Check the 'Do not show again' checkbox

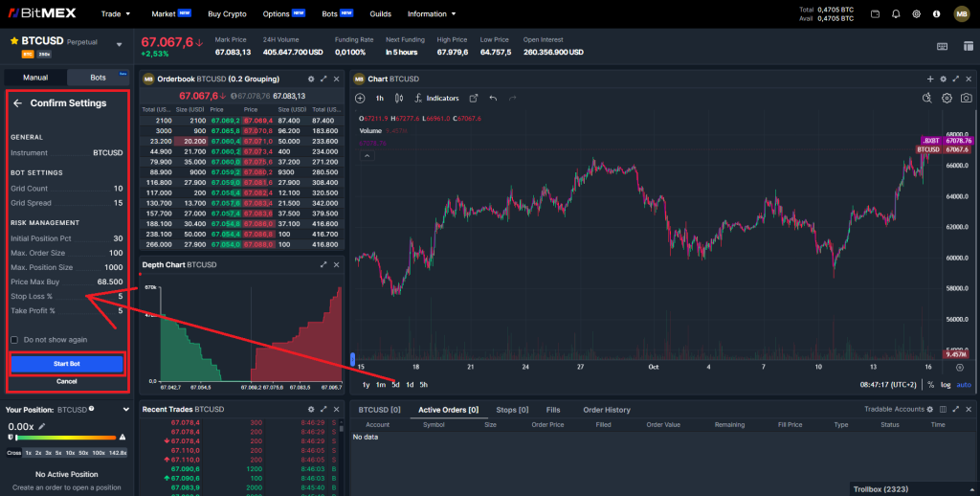pyautogui.click(x=14, y=340)
